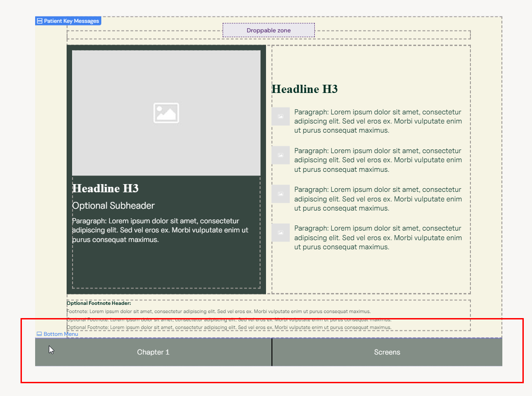This screenshot has width=532, height=396.
Task: Select the paragraph text inside the dark card
Action: (160, 230)
